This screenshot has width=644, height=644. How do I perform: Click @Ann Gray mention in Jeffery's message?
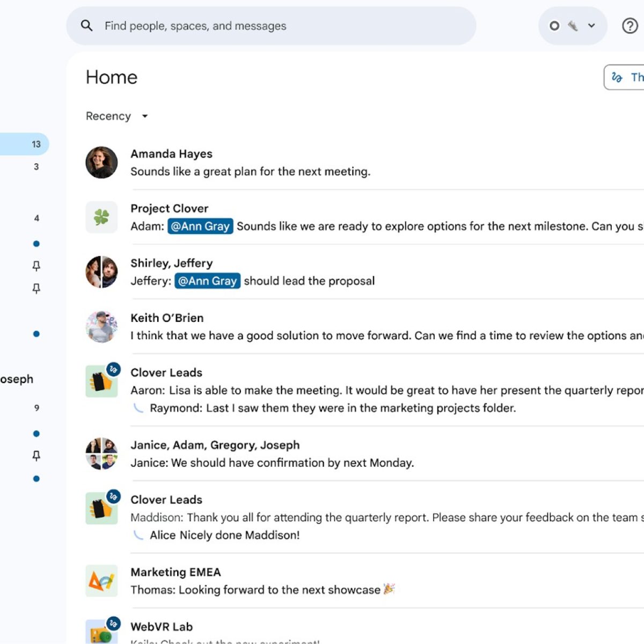(207, 281)
